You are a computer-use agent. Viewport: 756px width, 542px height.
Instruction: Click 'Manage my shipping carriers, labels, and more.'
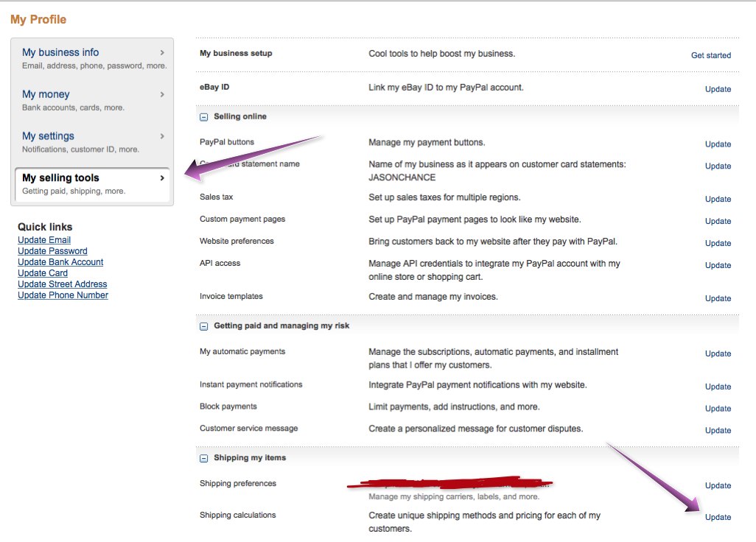[454, 497]
